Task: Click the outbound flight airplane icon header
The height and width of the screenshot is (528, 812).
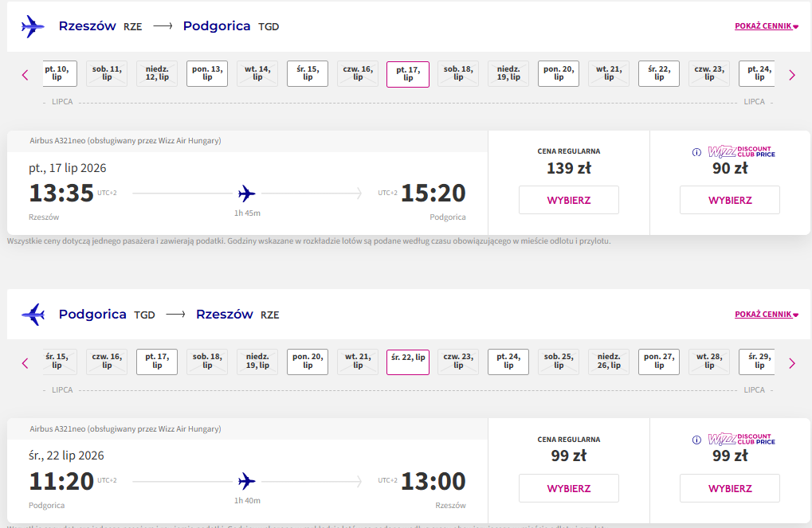Action: click(x=33, y=26)
